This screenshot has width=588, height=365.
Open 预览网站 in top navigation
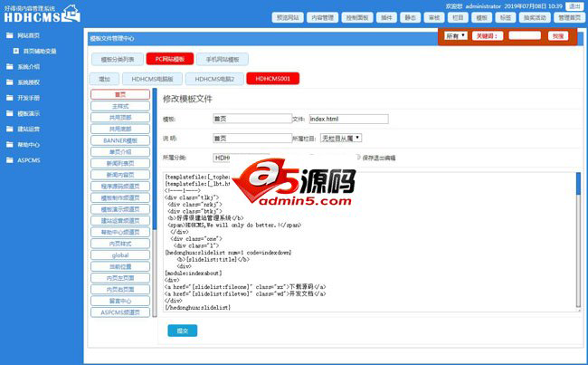point(288,17)
